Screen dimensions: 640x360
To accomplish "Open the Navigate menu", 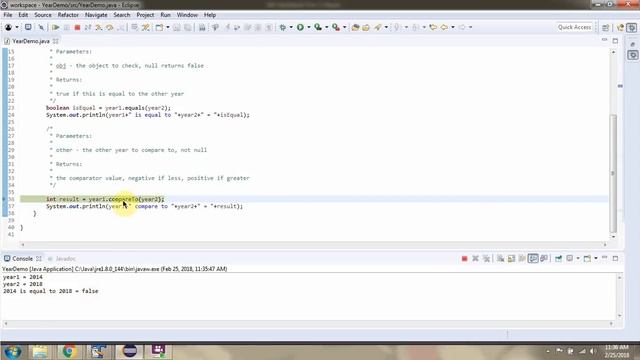I will tap(96, 15).
